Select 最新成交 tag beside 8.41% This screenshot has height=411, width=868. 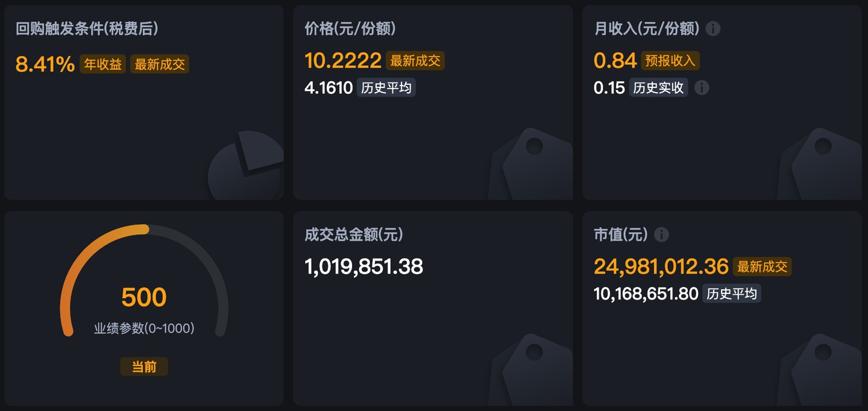pyautogui.click(x=160, y=64)
